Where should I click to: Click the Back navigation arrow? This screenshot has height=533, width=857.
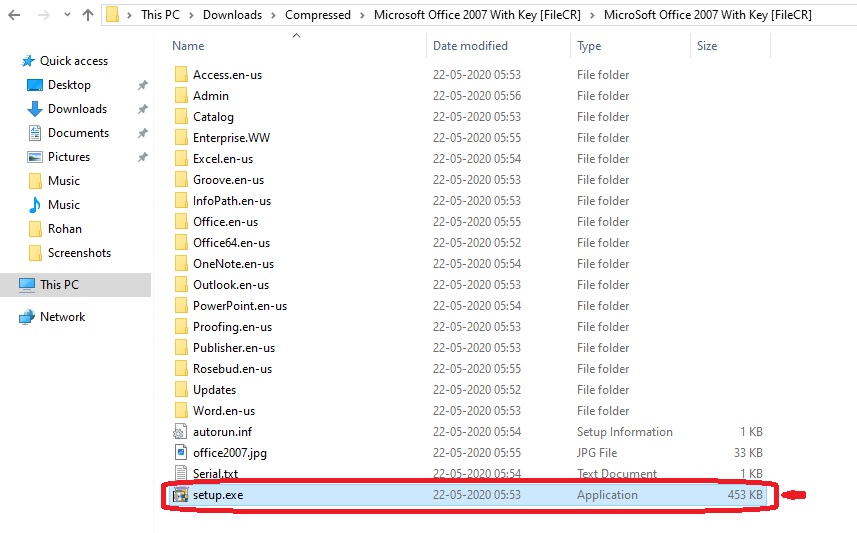pos(14,15)
